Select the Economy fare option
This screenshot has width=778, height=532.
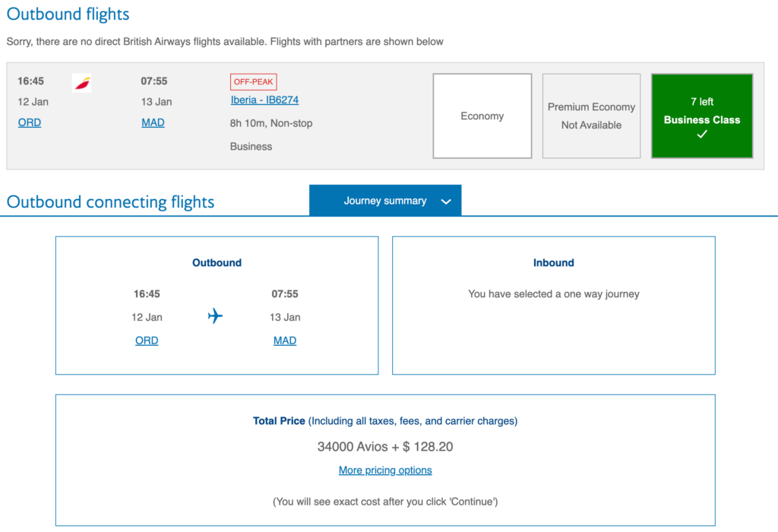click(482, 116)
